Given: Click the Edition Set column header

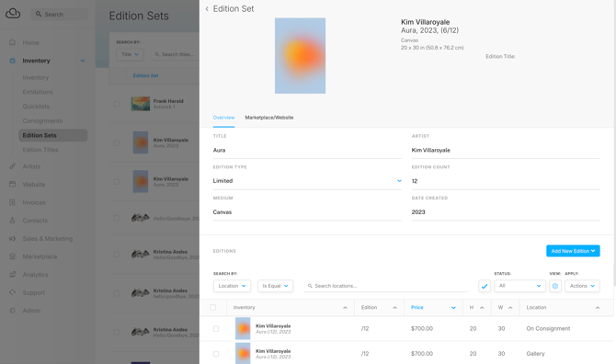Looking at the screenshot, I should (145, 75).
